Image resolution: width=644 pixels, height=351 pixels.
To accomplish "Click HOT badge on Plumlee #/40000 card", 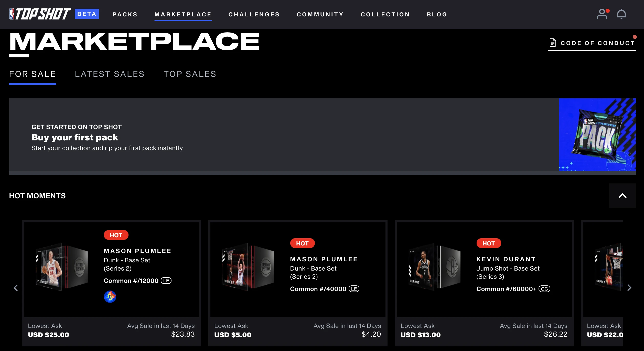I will pos(302,243).
